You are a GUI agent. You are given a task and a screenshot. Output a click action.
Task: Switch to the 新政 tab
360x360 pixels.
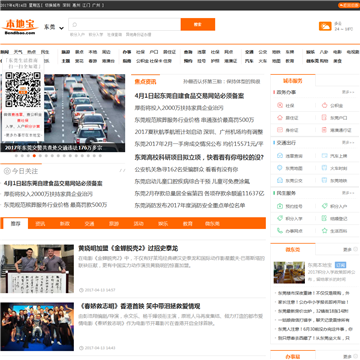pyautogui.click(x=65, y=224)
